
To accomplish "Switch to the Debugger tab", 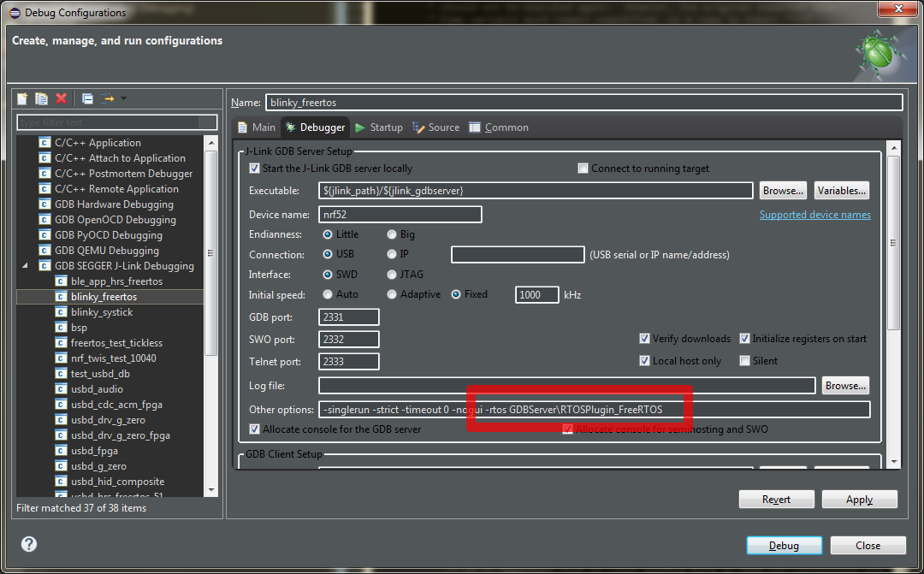I will tap(315, 127).
